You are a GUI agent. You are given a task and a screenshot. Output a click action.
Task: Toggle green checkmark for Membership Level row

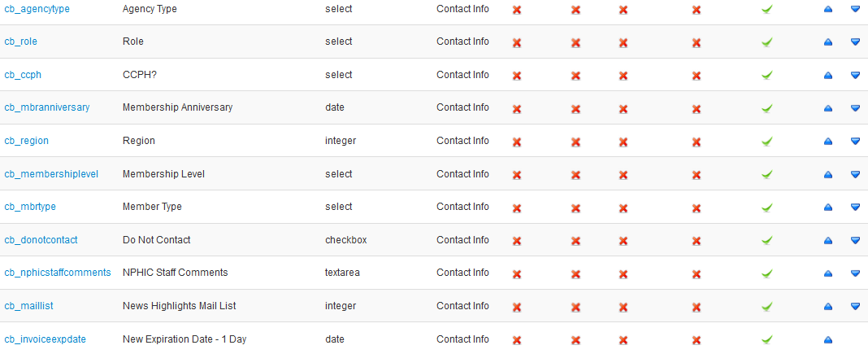coord(766,174)
